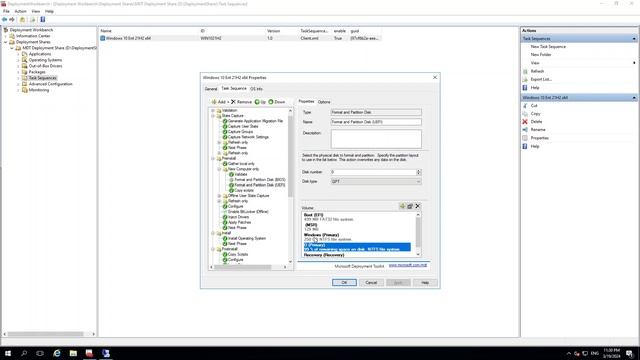Switch to the Options tab
The width and height of the screenshot is (640, 360).
tap(324, 102)
